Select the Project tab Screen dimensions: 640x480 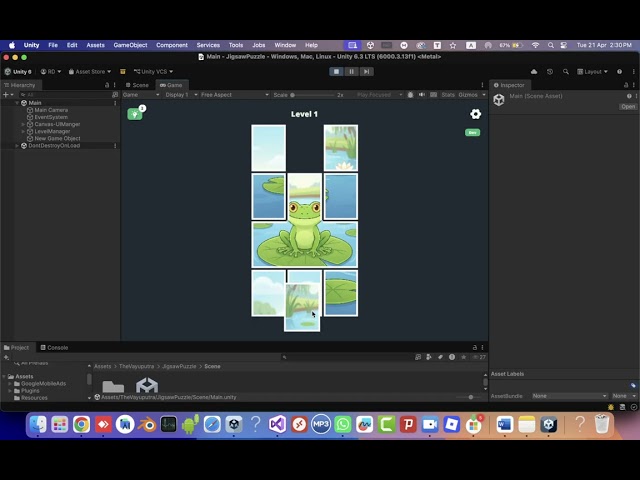(x=16, y=347)
